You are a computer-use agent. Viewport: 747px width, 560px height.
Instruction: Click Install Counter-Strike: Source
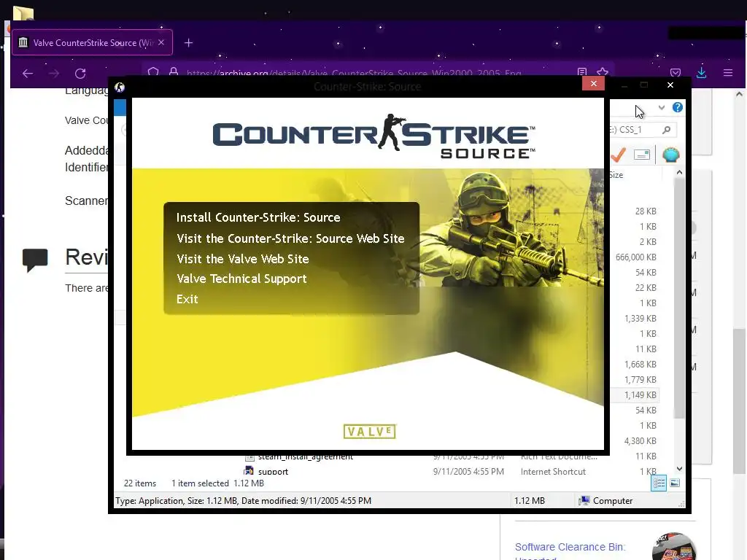coord(258,217)
